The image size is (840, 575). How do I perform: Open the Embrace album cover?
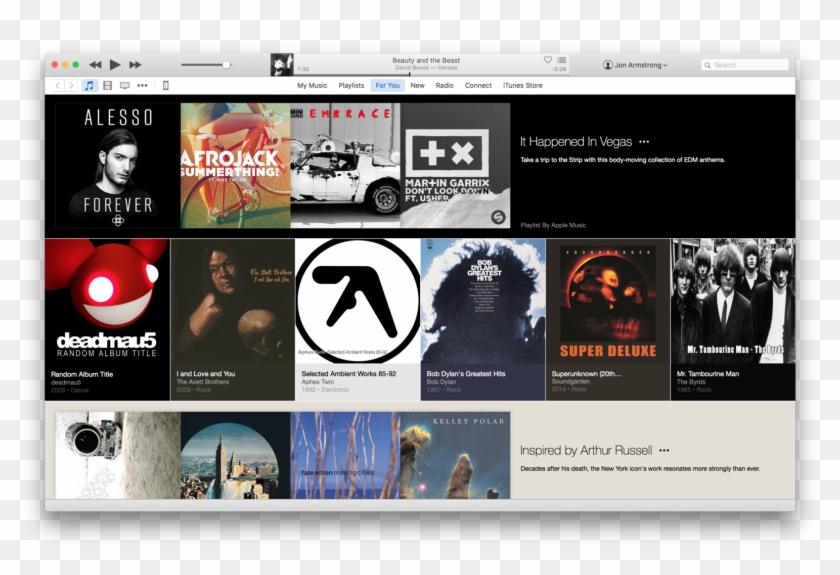click(x=346, y=166)
